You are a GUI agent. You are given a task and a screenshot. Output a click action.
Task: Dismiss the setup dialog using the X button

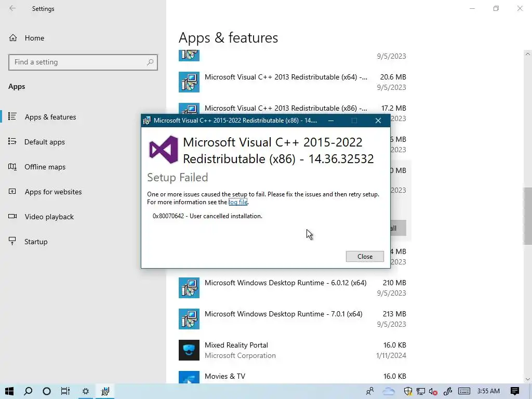[378, 121]
